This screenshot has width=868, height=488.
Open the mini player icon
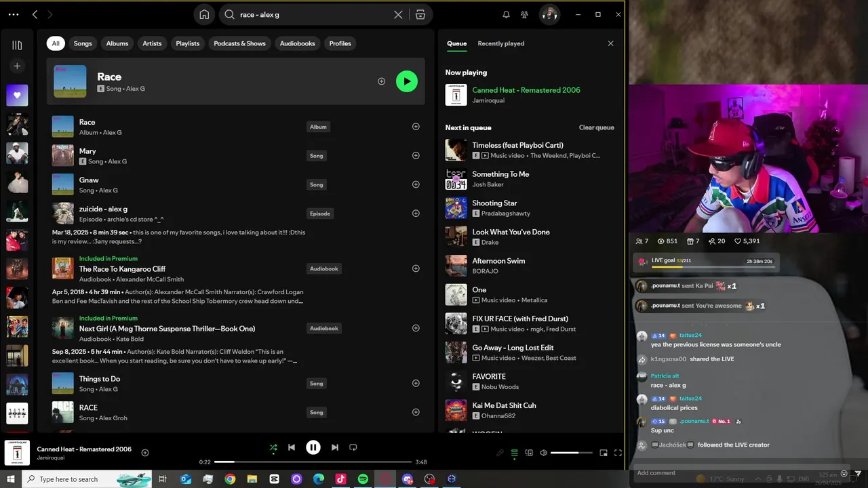tap(604, 453)
